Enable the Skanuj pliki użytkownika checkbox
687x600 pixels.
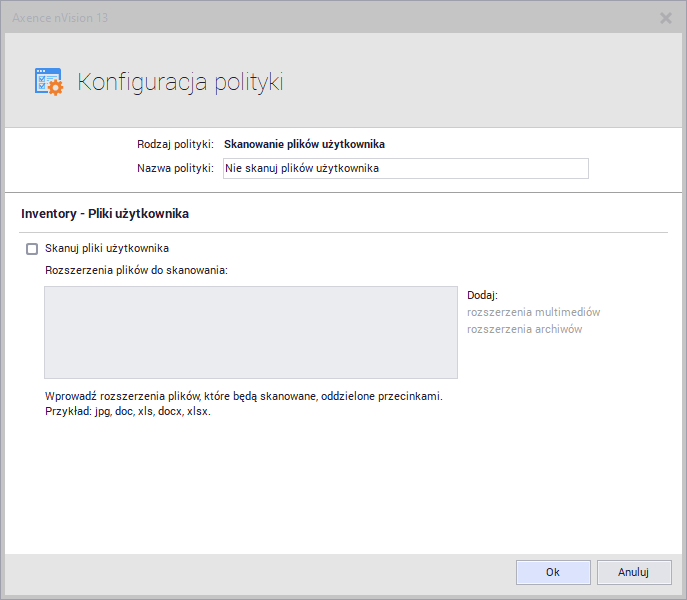(x=32, y=249)
